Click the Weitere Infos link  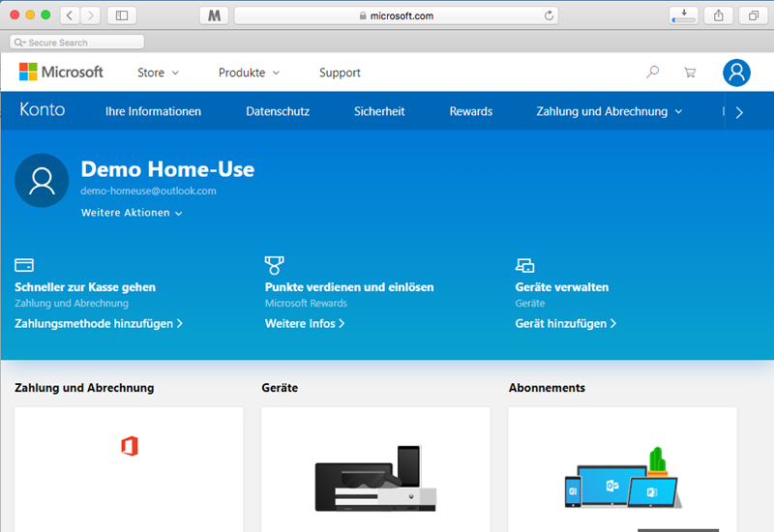coord(305,324)
